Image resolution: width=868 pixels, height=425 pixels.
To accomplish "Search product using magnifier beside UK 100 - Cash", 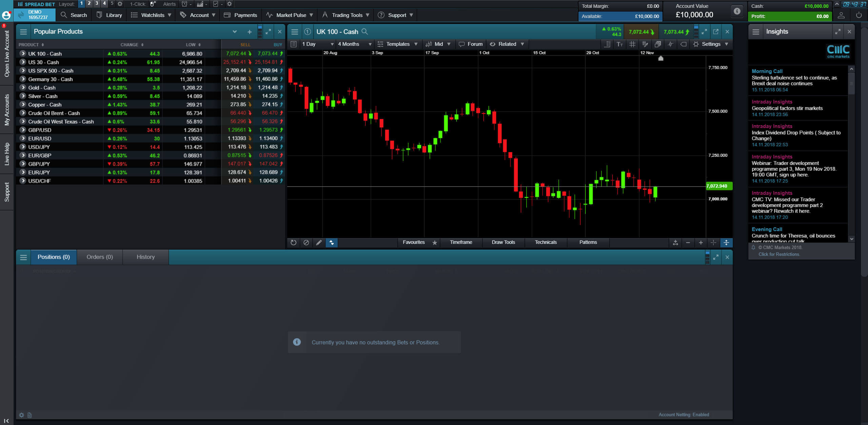I will coord(364,31).
